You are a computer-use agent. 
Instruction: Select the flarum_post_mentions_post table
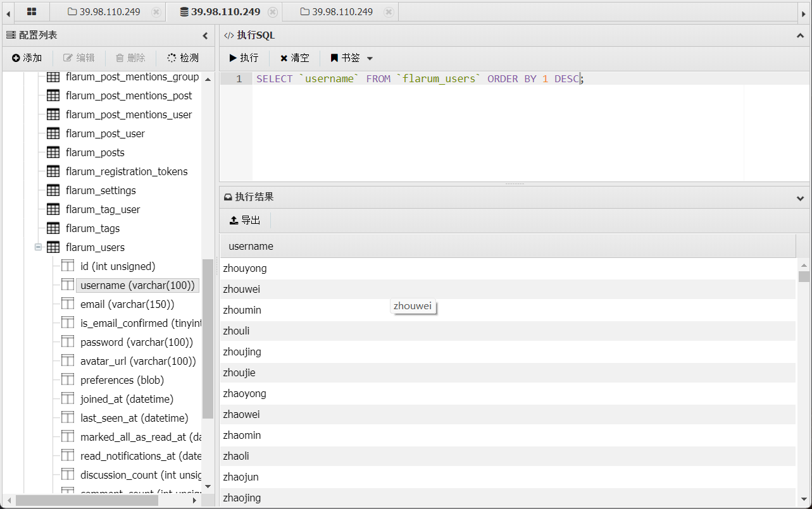pyautogui.click(x=129, y=95)
